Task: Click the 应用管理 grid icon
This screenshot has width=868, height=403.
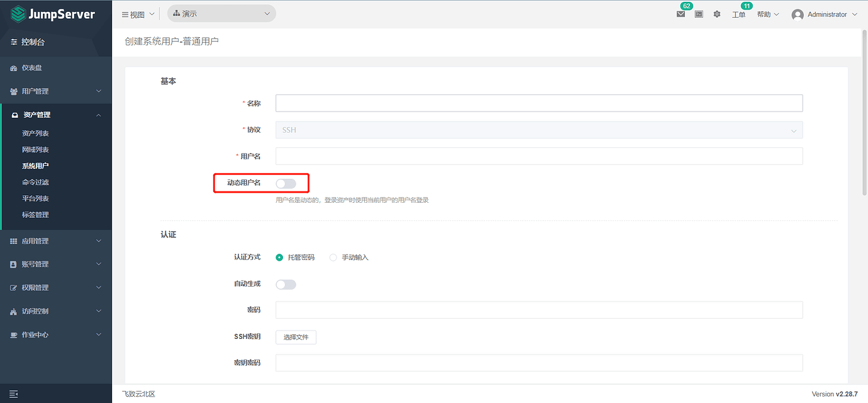Action: point(14,241)
